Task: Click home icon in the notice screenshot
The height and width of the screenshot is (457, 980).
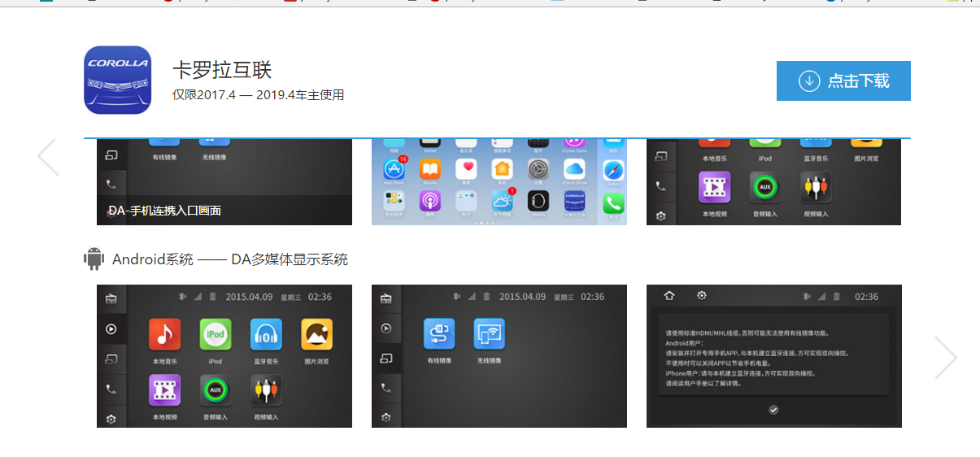Action: (669, 295)
